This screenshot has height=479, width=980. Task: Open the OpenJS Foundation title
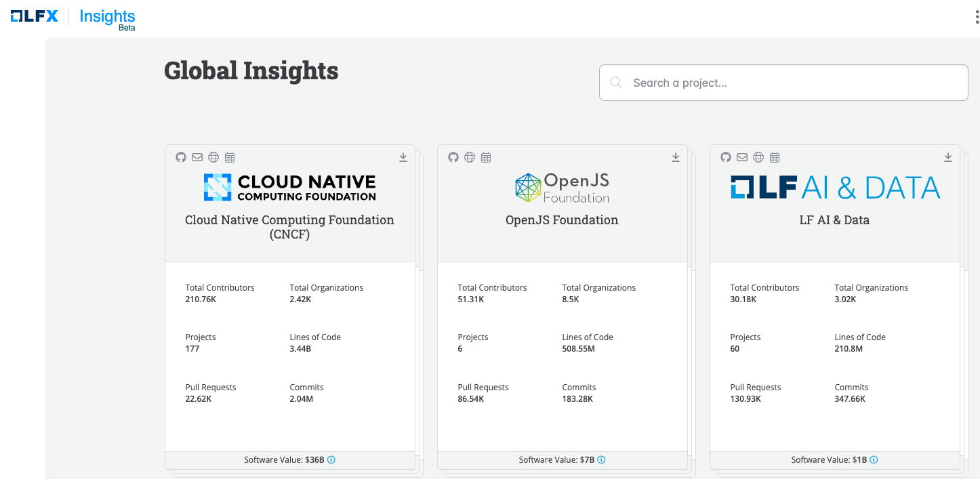click(x=562, y=220)
